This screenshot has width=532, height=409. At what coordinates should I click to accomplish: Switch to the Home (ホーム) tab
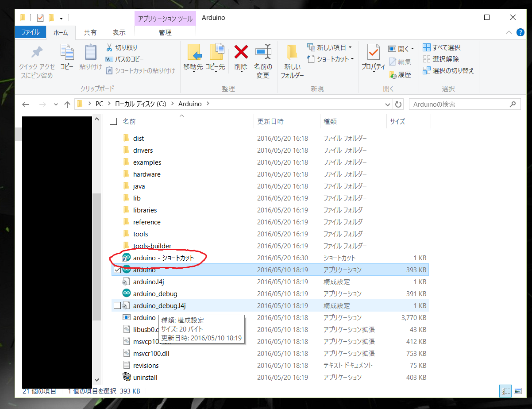point(61,32)
